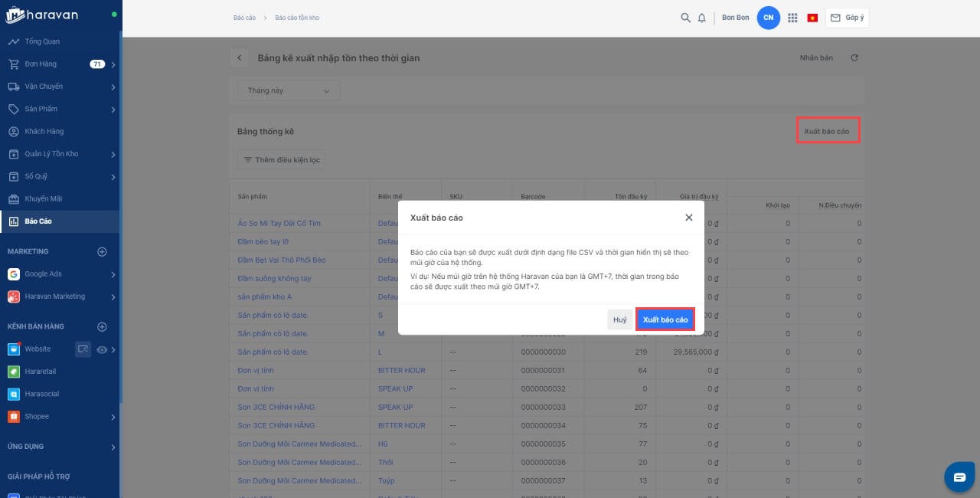Confirm with blue Xuất báo cáo button

(x=665, y=319)
